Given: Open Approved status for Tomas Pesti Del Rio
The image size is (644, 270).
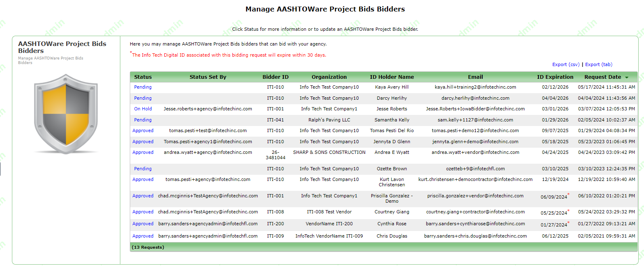Looking at the screenshot, I should [x=143, y=130].
